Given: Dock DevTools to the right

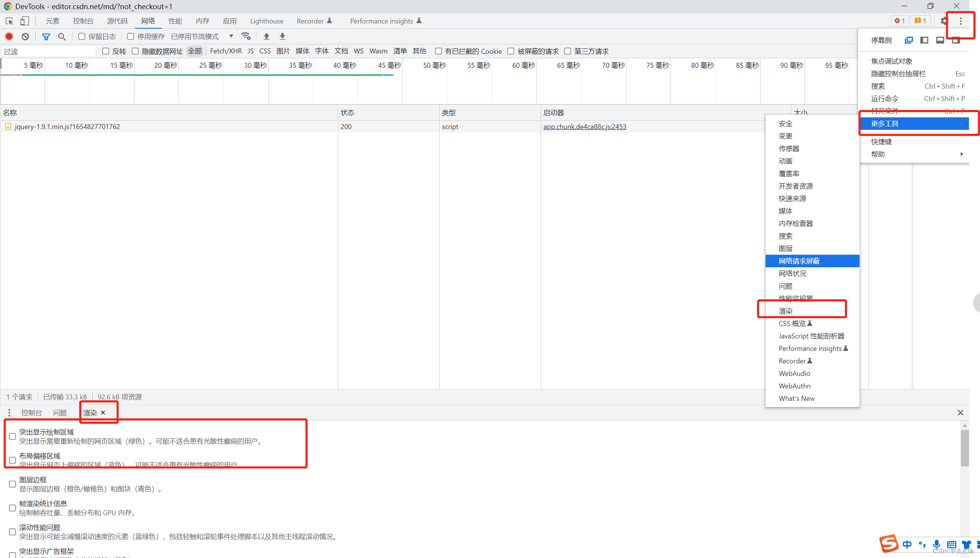Looking at the screenshot, I should 956,40.
